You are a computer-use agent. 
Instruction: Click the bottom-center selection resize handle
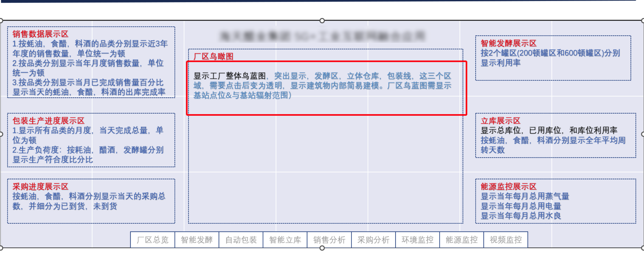pos(322,248)
